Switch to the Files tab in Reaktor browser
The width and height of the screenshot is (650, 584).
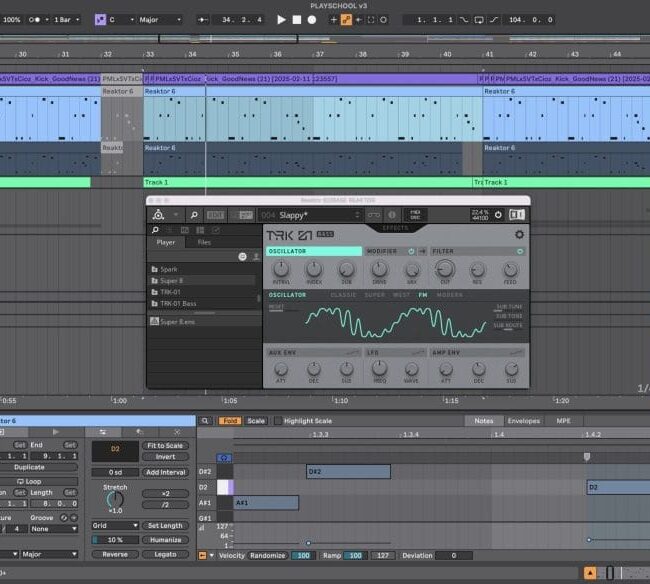204,242
